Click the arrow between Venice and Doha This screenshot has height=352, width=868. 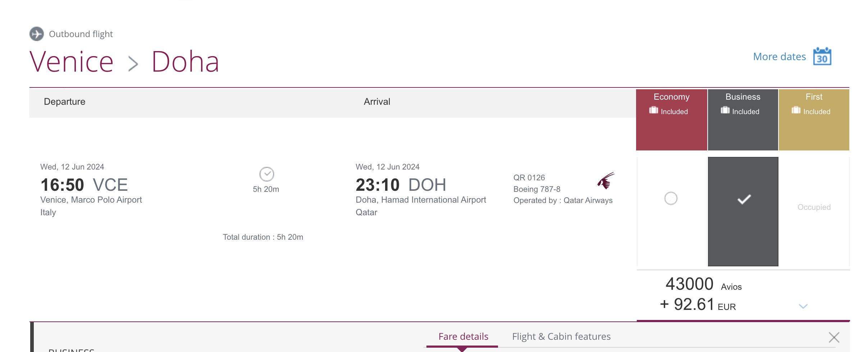pos(133,64)
